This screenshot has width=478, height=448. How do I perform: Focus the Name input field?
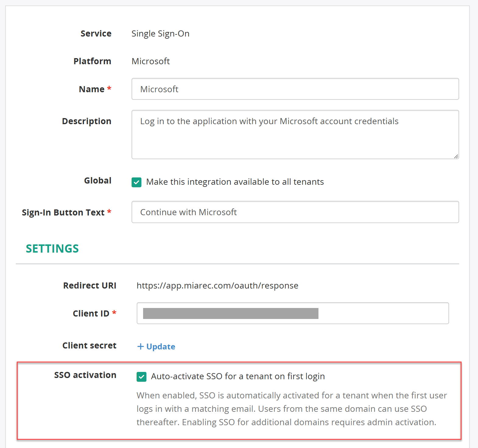point(295,89)
